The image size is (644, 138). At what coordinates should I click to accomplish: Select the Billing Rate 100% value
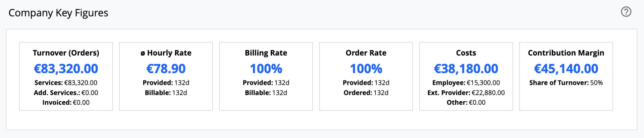click(266, 69)
